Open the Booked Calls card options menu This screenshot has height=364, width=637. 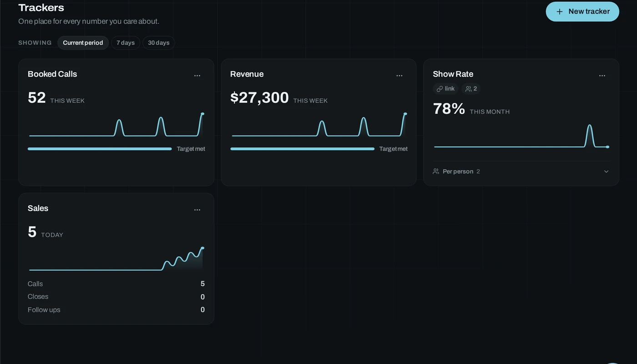point(197,76)
